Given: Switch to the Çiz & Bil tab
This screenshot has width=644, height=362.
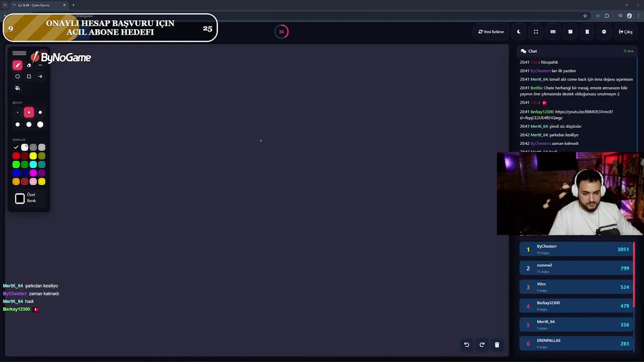Looking at the screenshot, I should (38, 5).
